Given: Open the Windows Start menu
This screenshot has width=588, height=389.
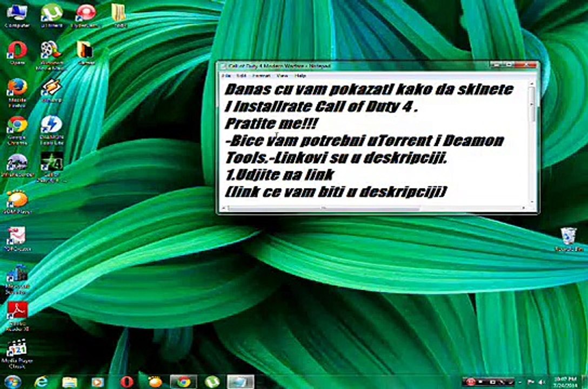Looking at the screenshot, I should 13,381.
